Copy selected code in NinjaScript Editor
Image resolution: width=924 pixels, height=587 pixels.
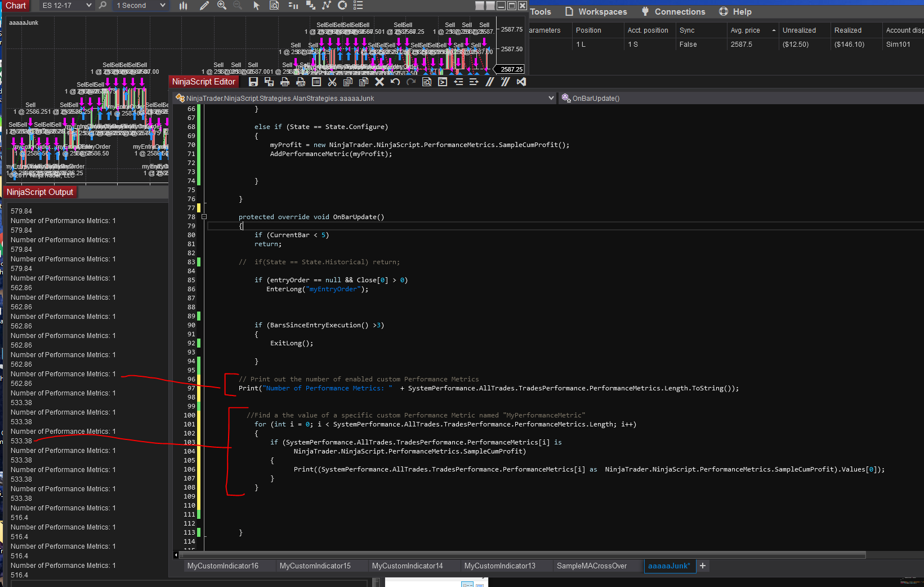point(348,82)
